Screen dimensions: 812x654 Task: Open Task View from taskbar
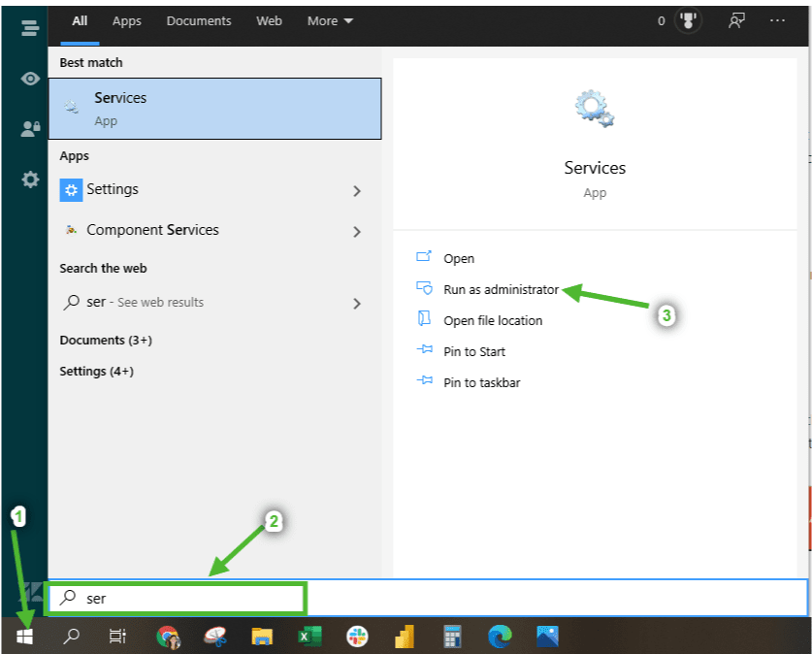coord(117,636)
